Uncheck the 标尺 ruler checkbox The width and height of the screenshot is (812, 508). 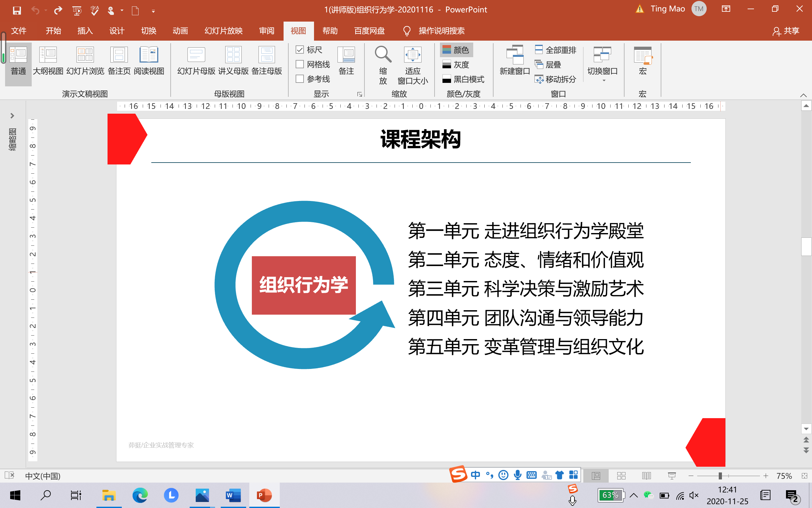[x=300, y=50]
